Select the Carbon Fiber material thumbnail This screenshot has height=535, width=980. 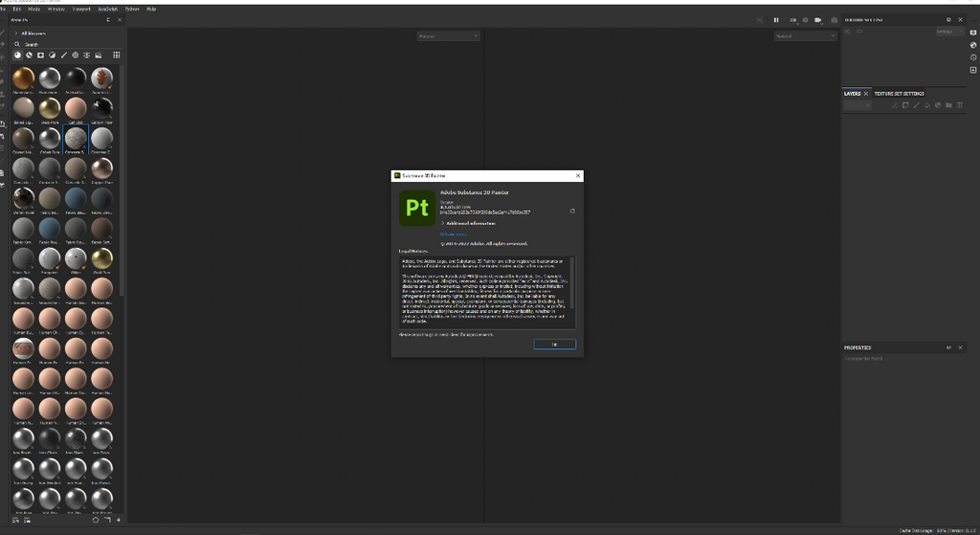101,109
